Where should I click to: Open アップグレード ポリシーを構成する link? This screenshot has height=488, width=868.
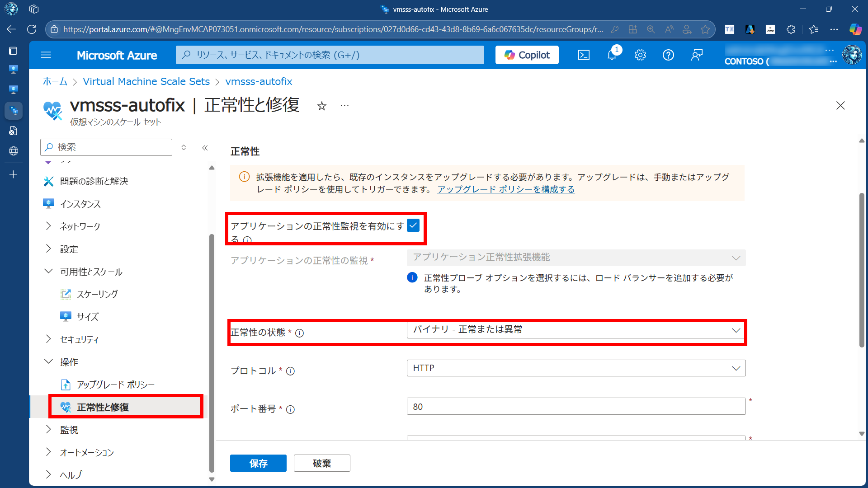point(505,189)
